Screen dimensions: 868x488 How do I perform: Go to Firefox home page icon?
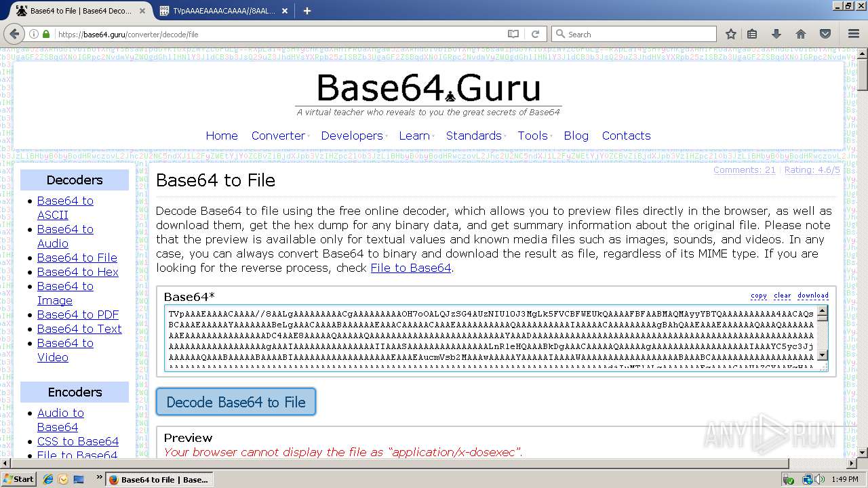[x=801, y=34]
